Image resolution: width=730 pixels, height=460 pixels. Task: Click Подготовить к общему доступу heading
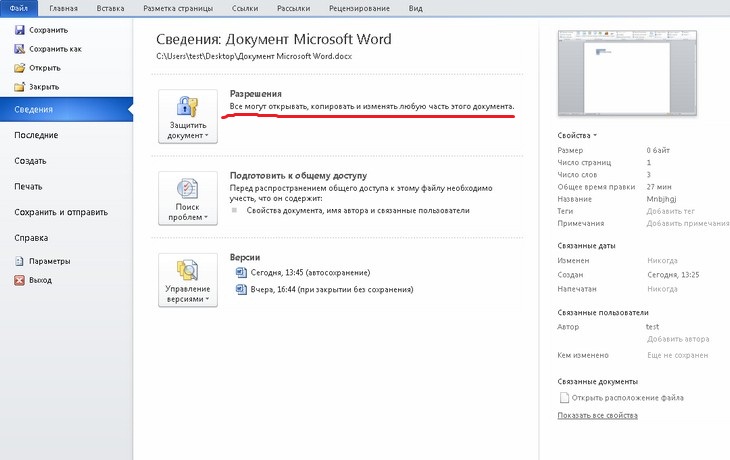coord(298,176)
